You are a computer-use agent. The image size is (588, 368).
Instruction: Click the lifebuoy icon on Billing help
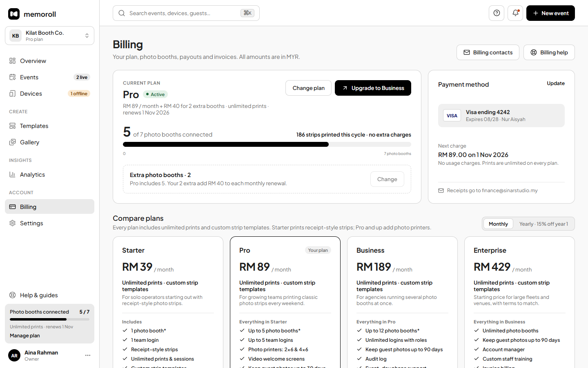click(x=534, y=52)
